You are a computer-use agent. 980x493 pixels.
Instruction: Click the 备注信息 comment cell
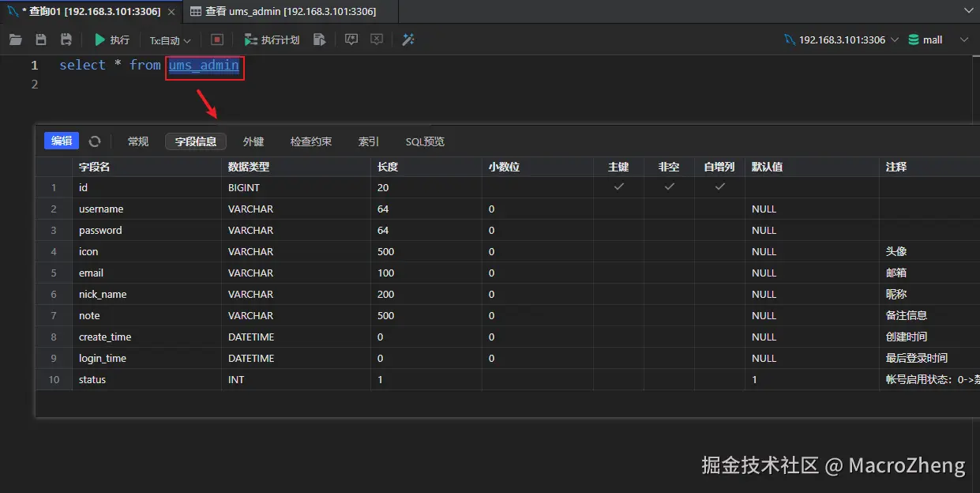pos(929,315)
